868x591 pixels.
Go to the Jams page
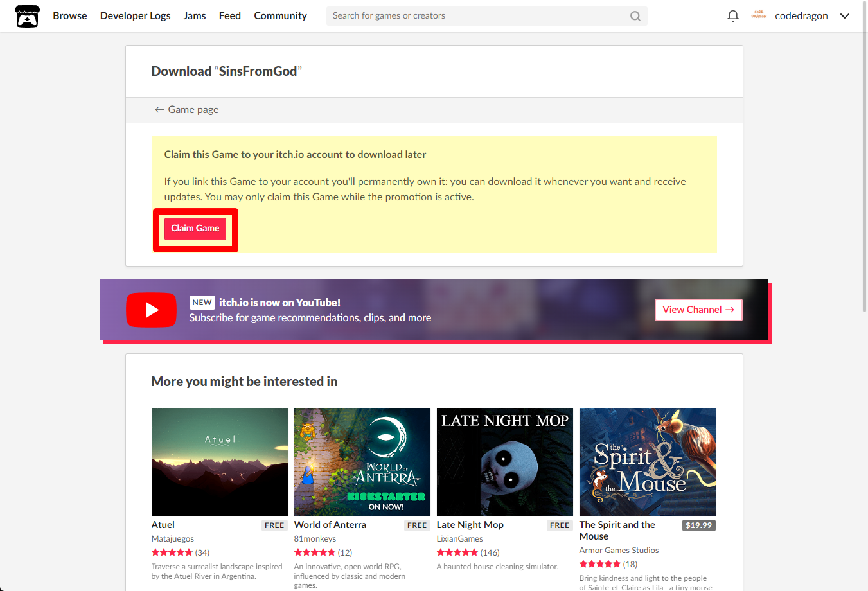pyautogui.click(x=195, y=15)
